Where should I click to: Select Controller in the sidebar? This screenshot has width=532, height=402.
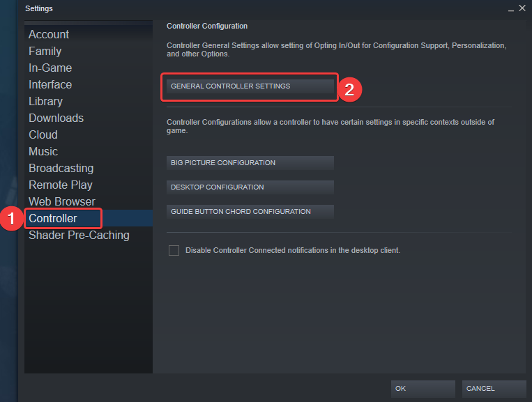[53, 218]
